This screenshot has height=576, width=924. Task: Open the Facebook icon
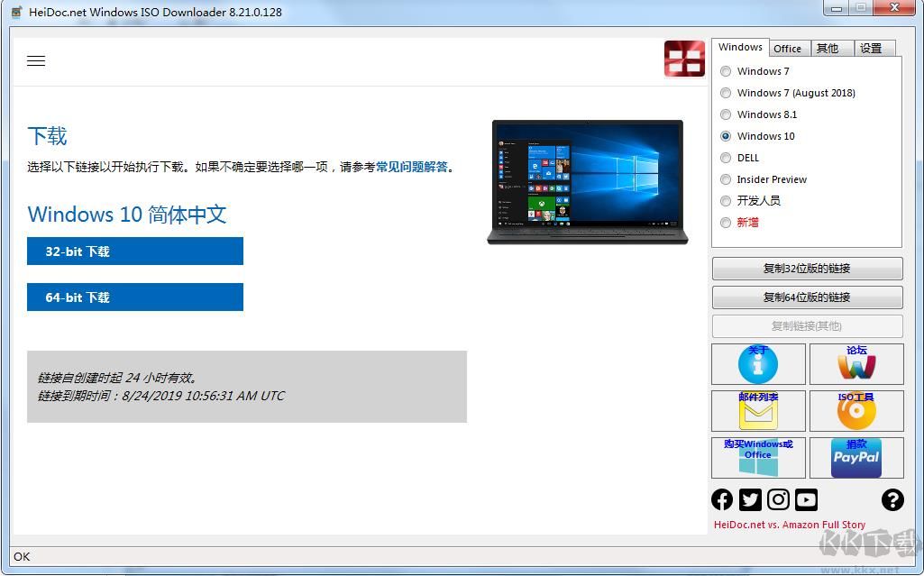pyautogui.click(x=722, y=499)
